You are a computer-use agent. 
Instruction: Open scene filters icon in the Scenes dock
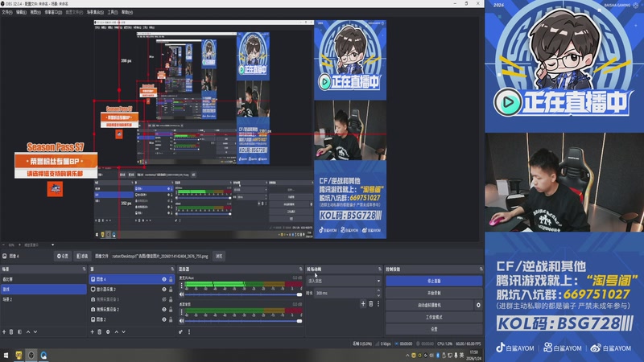click(19, 331)
